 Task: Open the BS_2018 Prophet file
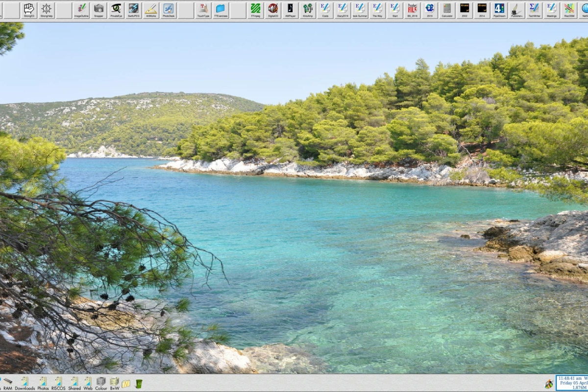(x=413, y=10)
